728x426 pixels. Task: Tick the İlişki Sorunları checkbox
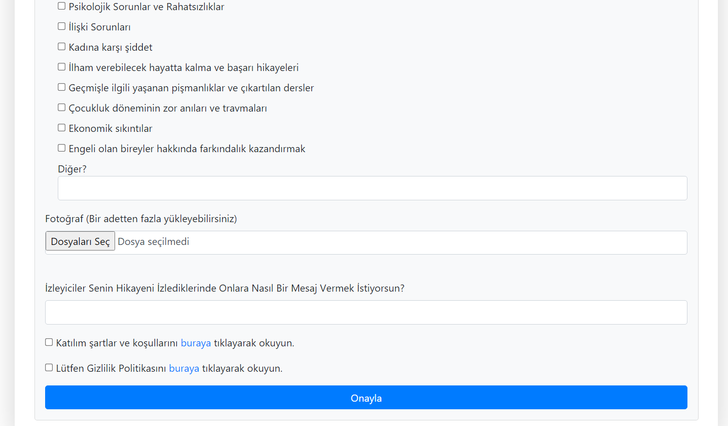[61, 26]
